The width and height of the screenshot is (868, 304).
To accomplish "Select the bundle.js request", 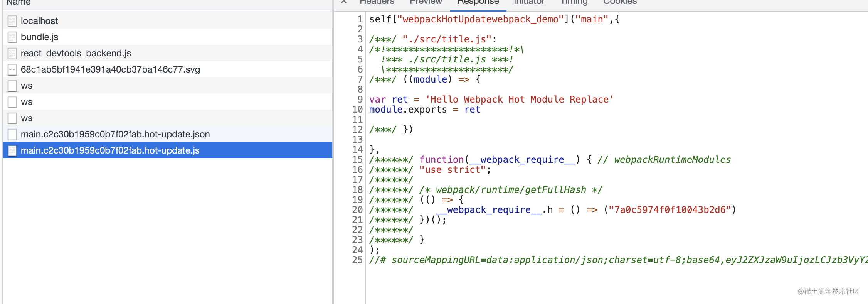I will (168, 37).
